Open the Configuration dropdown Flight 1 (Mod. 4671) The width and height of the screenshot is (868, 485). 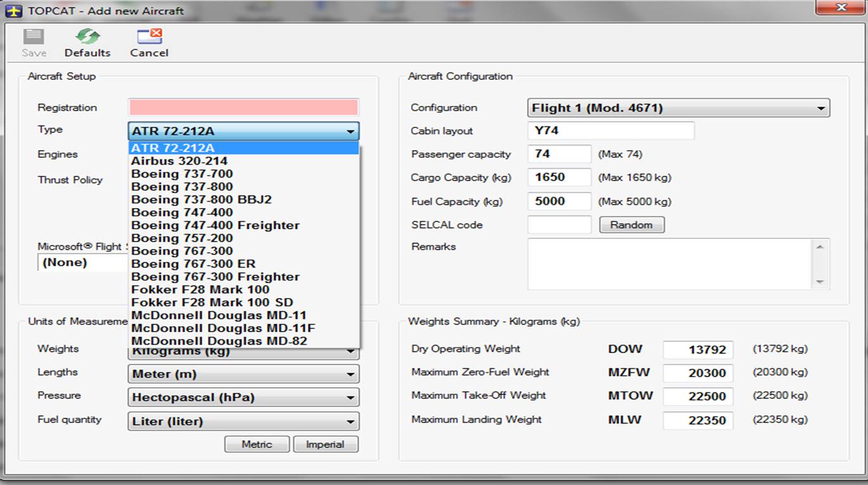[679, 108]
